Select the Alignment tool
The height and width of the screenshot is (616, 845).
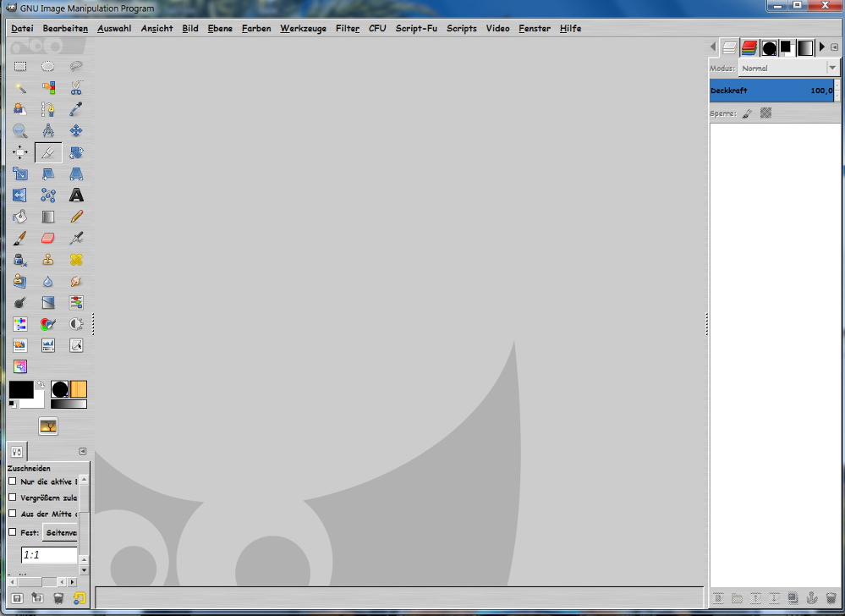pyautogui.click(x=20, y=152)
